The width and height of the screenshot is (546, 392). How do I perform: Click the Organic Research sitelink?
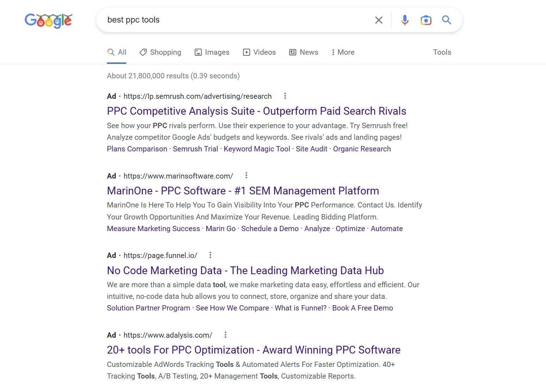[x=362, y=149]
